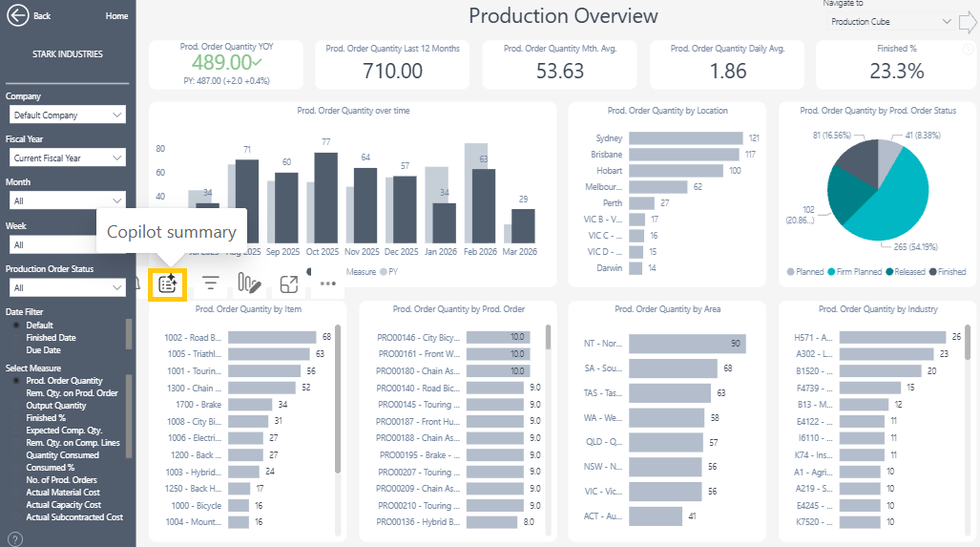Screen dimensions: 980x547
Task: Click the help question mark in sidebar
Action: (x=15, y=539)
